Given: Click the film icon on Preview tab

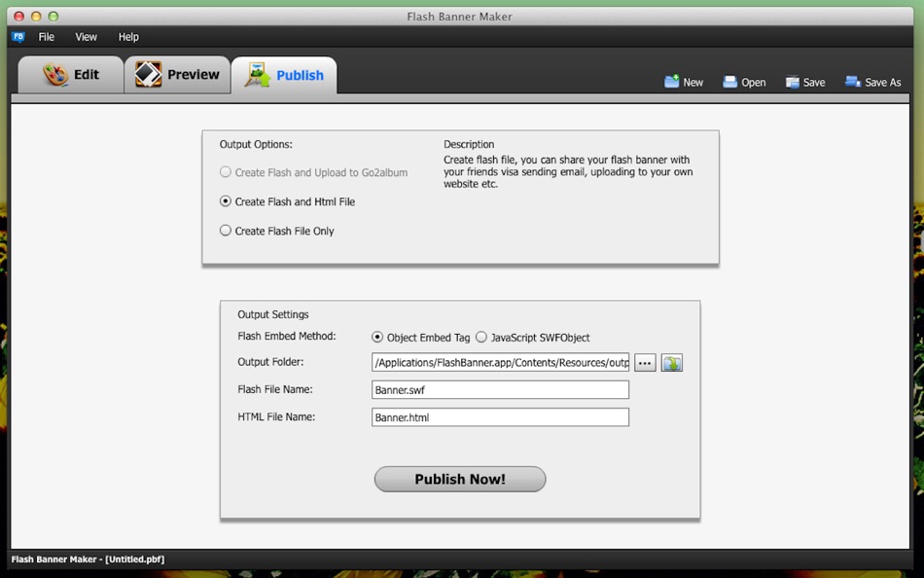Looking at the screenshot, I should click(x=148, y=74).
